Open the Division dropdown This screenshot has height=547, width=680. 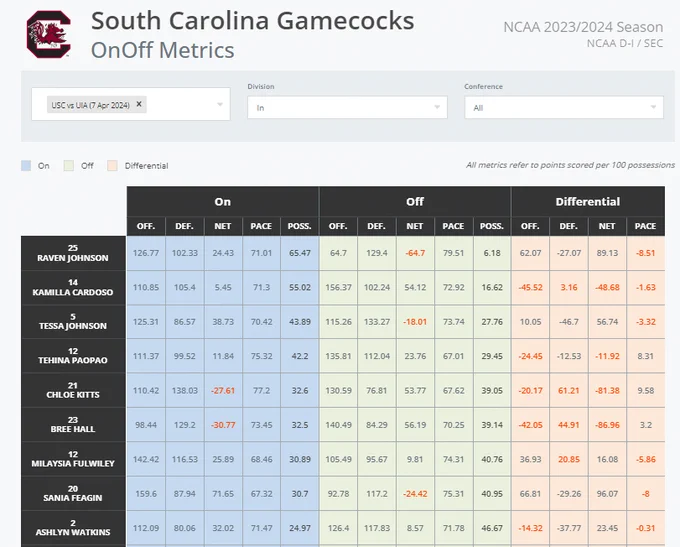(347, 108)
